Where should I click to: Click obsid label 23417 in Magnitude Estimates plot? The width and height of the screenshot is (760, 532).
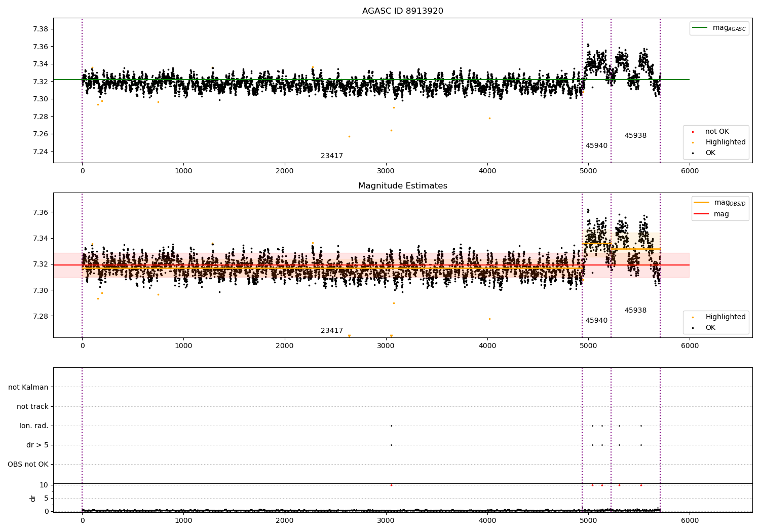[331, 331]
